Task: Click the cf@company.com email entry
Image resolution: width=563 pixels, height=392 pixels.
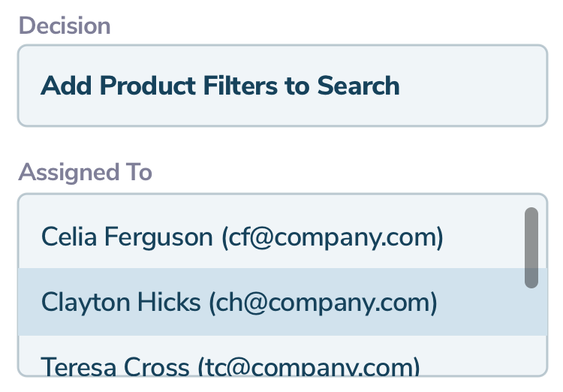Action: pos(332,237)
